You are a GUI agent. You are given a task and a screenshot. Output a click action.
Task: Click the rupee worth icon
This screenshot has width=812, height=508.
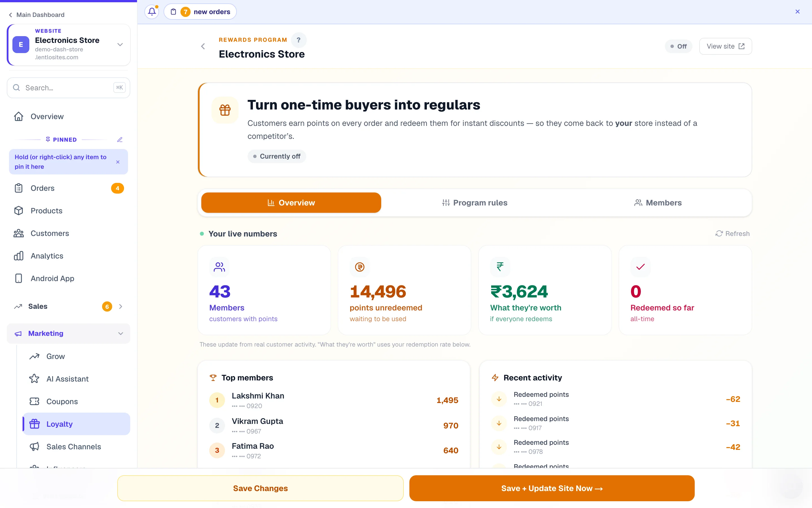[500, 267]
